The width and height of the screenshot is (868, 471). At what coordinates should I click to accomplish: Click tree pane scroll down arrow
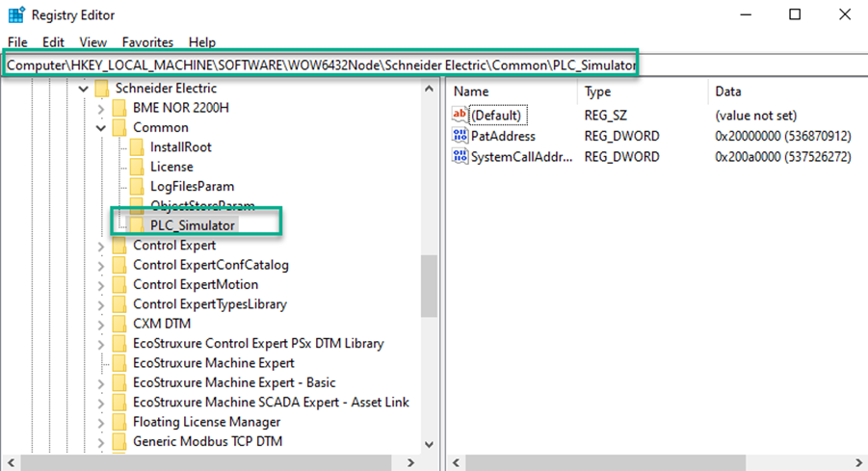429,444
